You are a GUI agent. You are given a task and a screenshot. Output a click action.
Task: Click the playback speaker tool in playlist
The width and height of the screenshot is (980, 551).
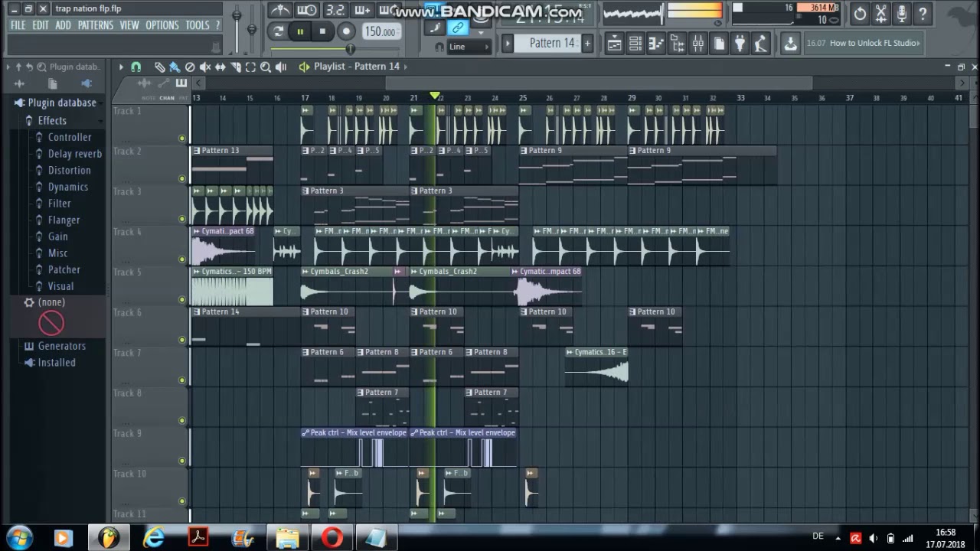(281, 67)
